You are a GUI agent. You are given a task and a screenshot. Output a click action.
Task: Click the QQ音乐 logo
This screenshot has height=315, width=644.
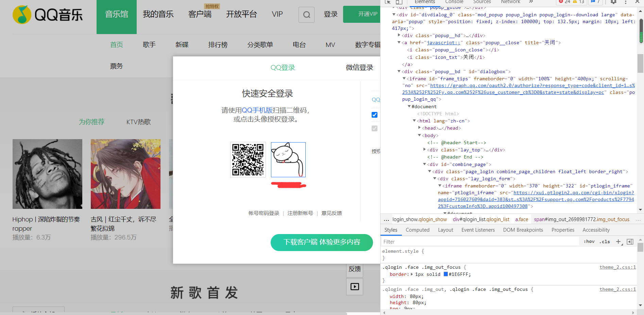pyautogui.click(x=48, y=15)
